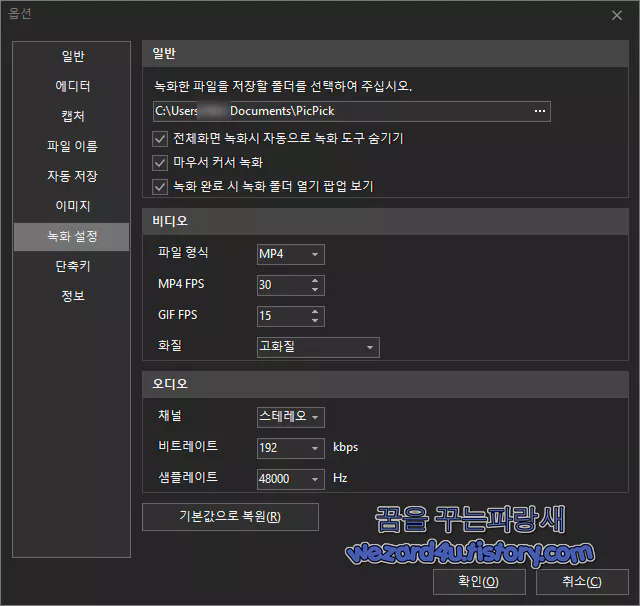Open the 이미지 tab
The image size is (640, 606).
(x=72, y=206)
